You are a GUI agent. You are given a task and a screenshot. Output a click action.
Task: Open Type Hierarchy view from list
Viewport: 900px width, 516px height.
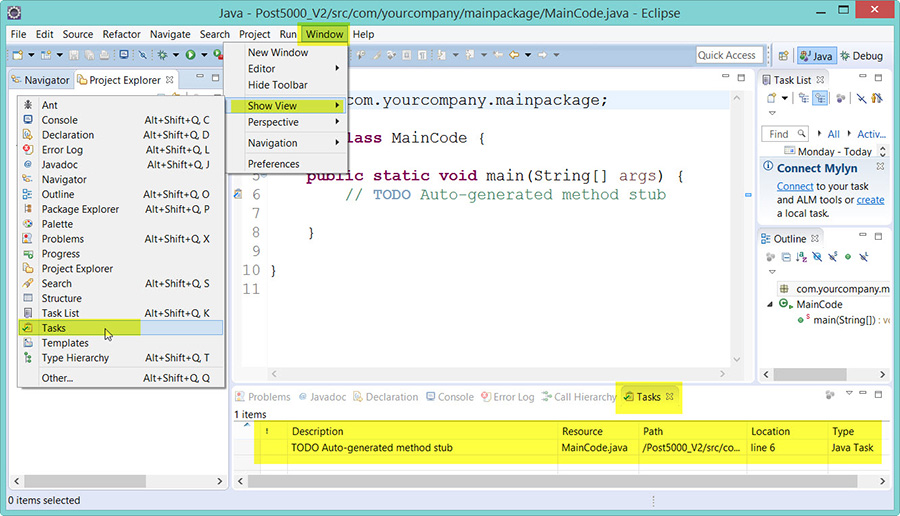point(121,358)
